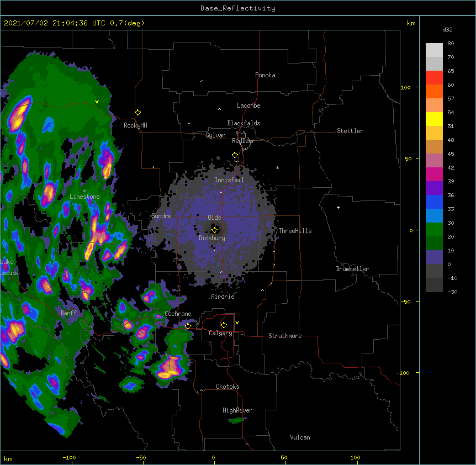Click the asterisk marker above Limestone
The width and height of the screenshot is (476, 465).
pos(84,191)
